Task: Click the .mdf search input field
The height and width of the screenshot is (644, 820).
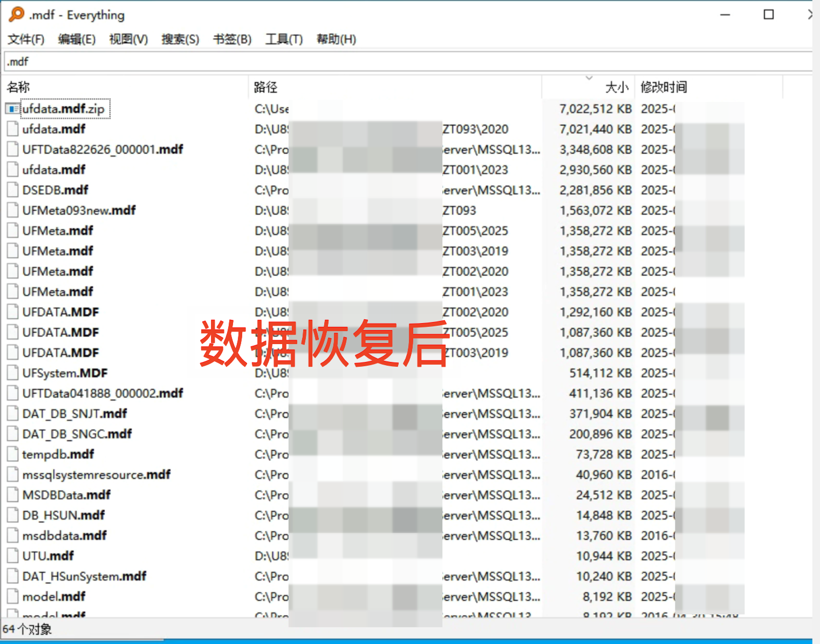Action: [408, 61]
